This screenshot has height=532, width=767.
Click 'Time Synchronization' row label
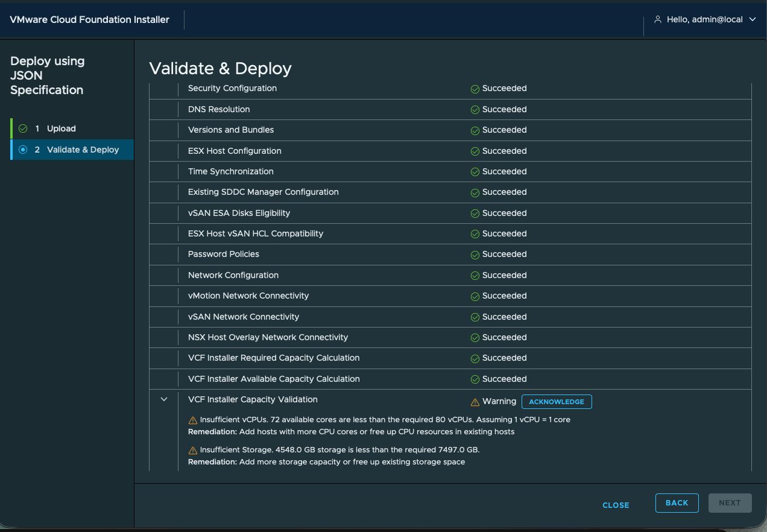click(x=231, y=171)
